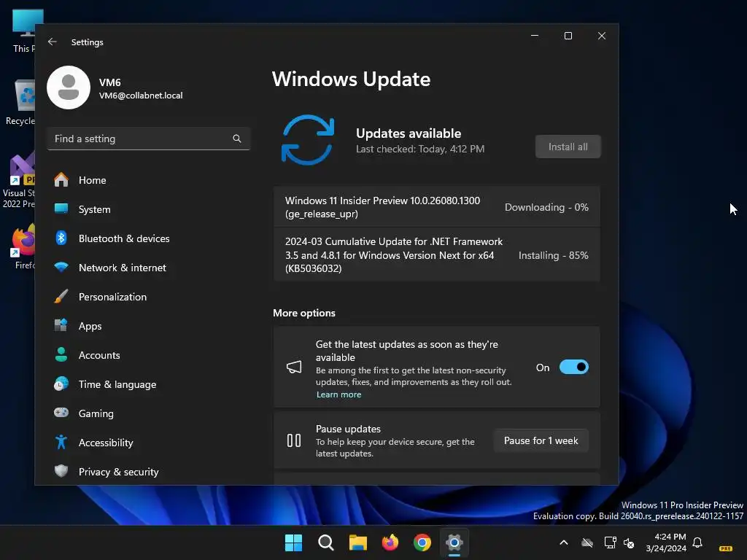Minimize the Settings window
Image resolution: width=747 pixels, height=560 pixels.
535,36
